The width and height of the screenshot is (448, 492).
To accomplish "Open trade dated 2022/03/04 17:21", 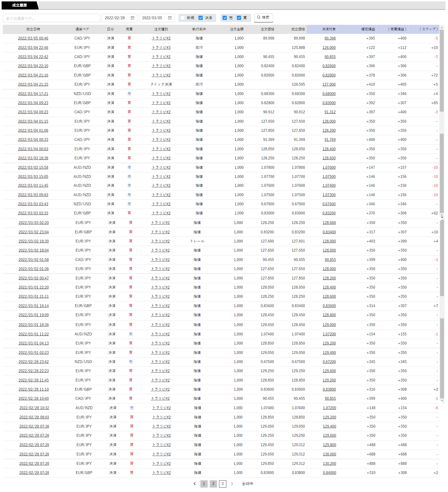I will tap(33, 94).
